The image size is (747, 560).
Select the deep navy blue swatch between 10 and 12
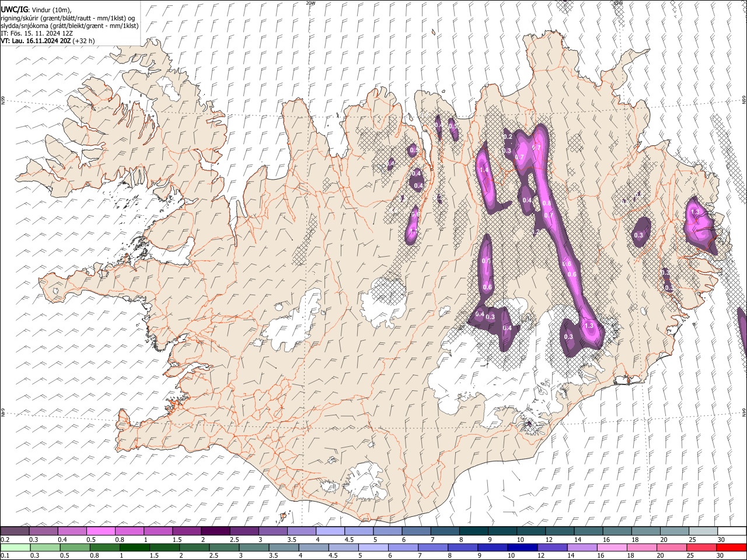click(522, 547)
